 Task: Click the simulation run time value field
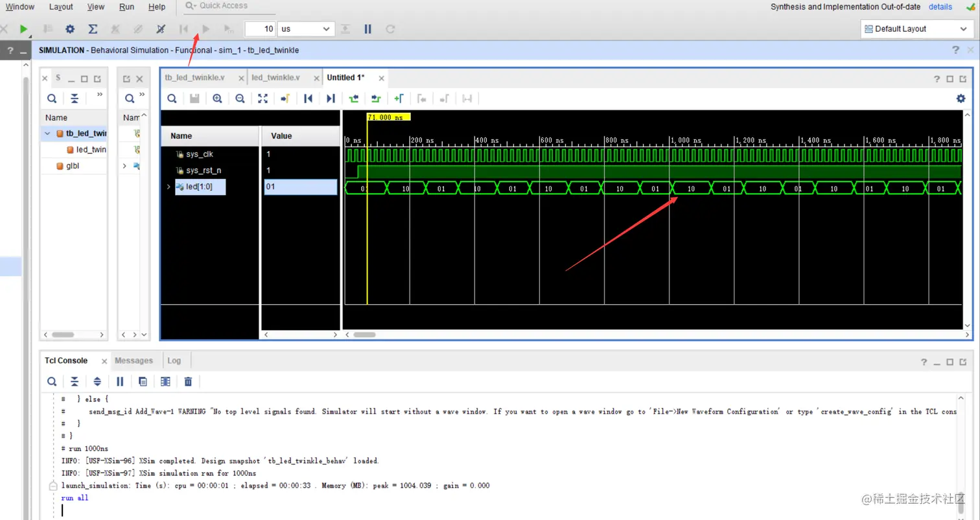click(x=260, y=29)
